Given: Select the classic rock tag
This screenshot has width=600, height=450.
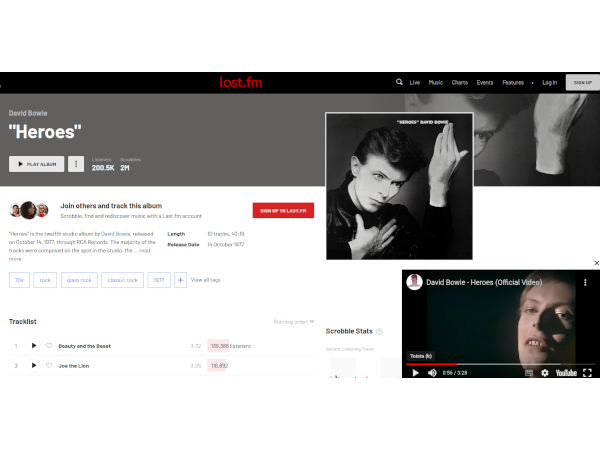Looking at the screenshot, I should coord(122,280).
